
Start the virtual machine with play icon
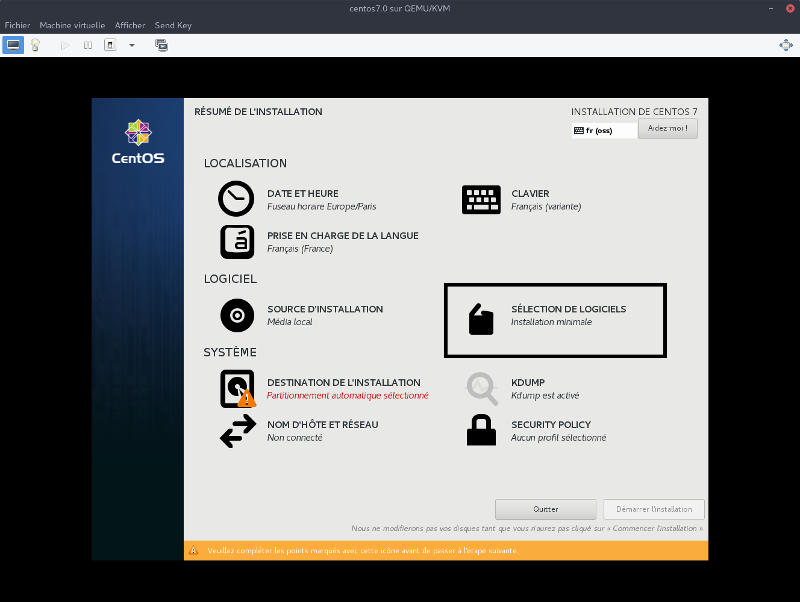65,45
